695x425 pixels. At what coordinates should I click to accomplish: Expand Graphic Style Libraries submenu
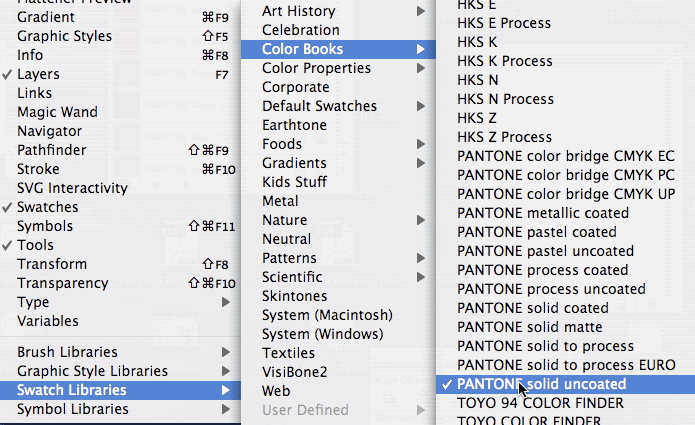click(120, 371)
